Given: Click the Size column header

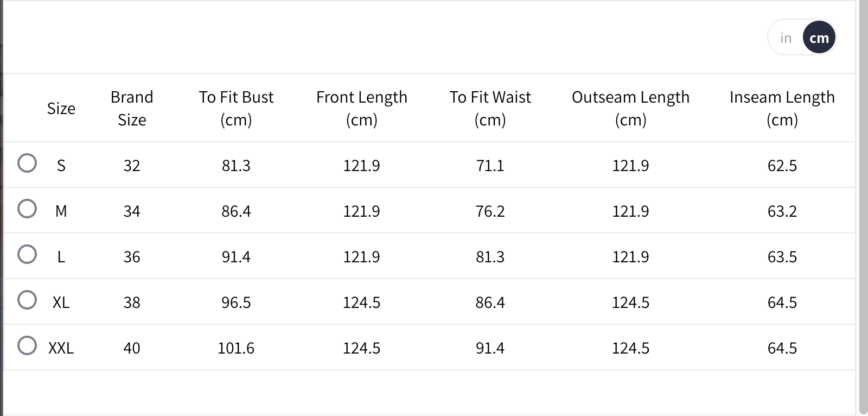Looking at the screenshot, I should 61,109.
